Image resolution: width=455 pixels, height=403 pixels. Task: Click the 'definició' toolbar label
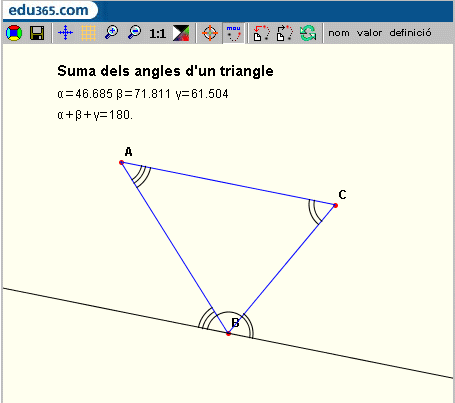410,33
